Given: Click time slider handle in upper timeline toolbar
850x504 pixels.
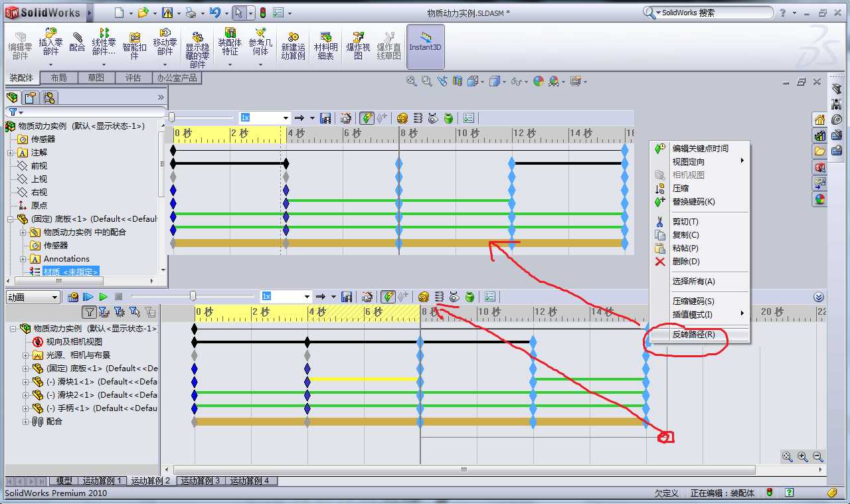Looking at the screenshot, I should pos(171,118).
